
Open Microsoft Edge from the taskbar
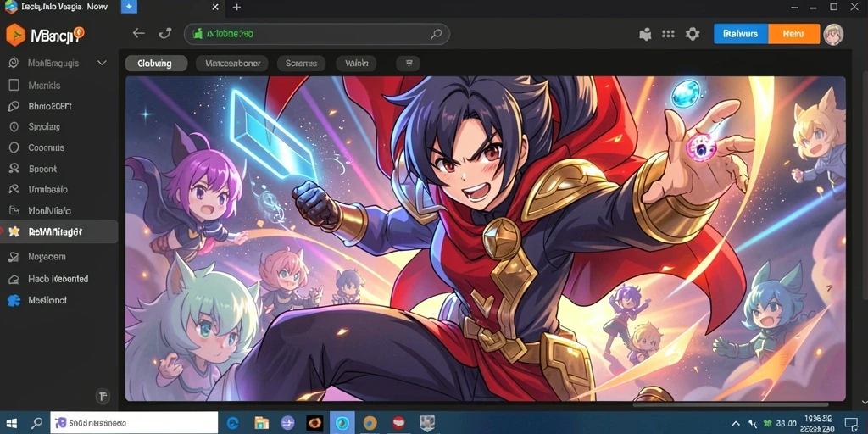(x=232, y=423)
